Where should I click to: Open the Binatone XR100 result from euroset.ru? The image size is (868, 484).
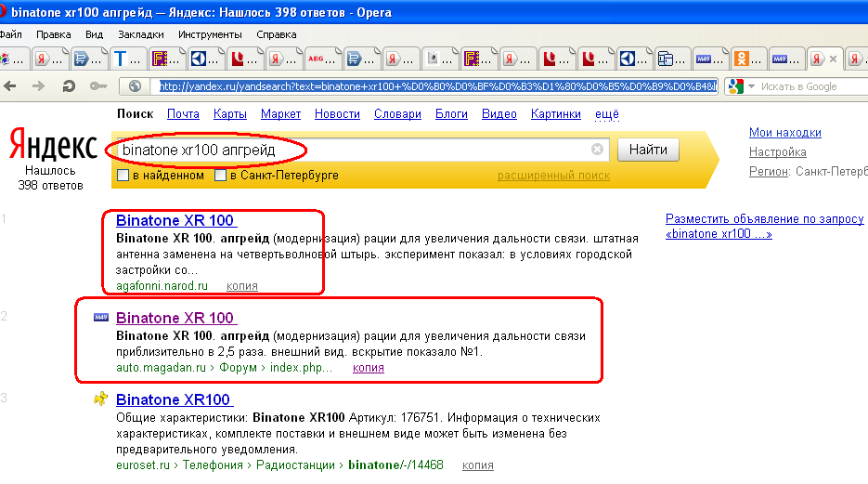173,399
